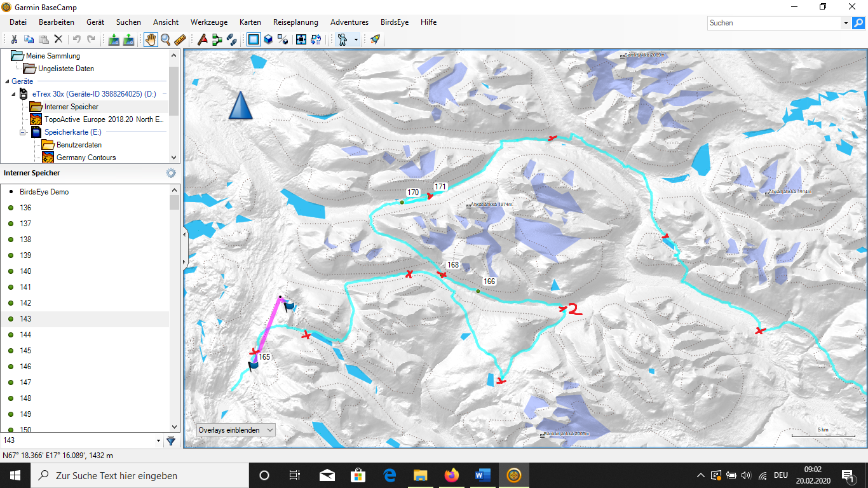Image resolution: width=868 pixels, height=488 pixels.
Task: Click the search magnifier button
Action: pos(858,23)
